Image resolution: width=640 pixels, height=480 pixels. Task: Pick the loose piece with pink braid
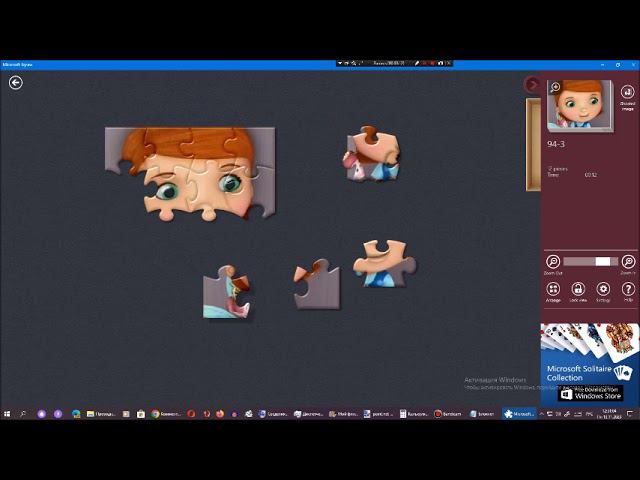[371, 153]
